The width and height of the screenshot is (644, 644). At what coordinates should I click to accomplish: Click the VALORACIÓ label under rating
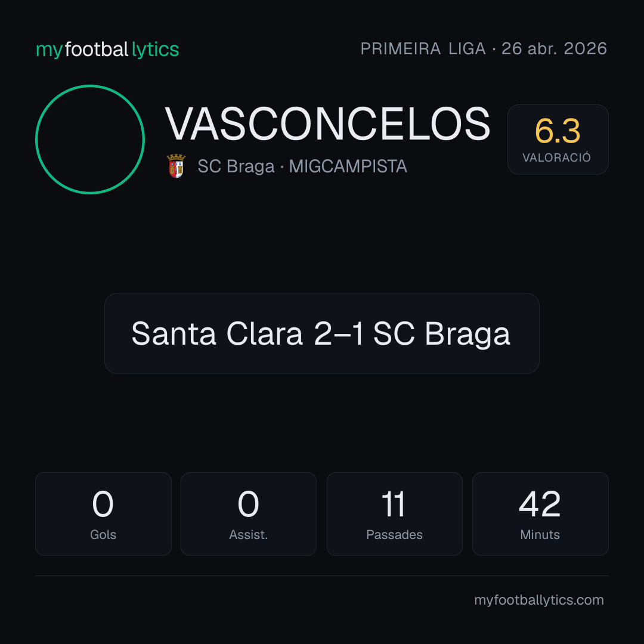click(x=556, y=157)
